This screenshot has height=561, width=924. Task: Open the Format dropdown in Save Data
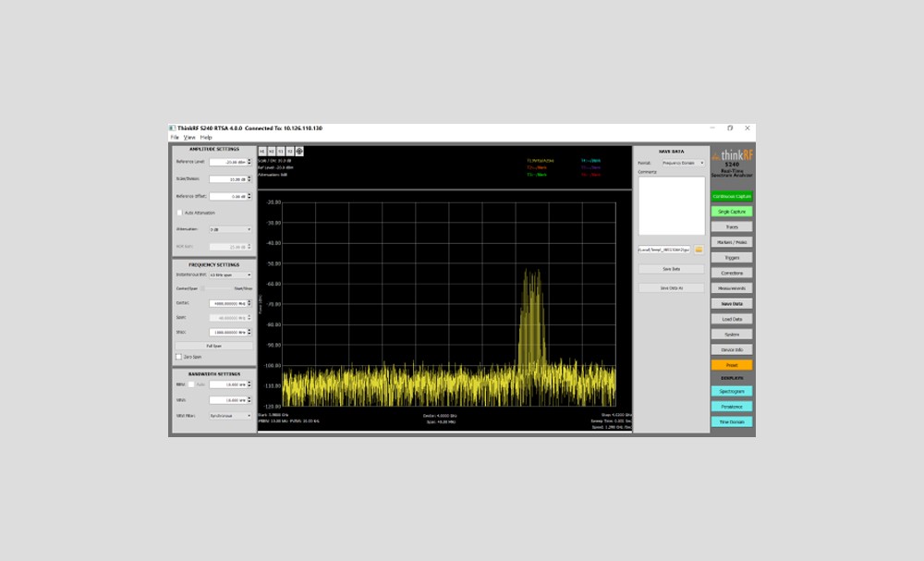(x=683, y=163)
